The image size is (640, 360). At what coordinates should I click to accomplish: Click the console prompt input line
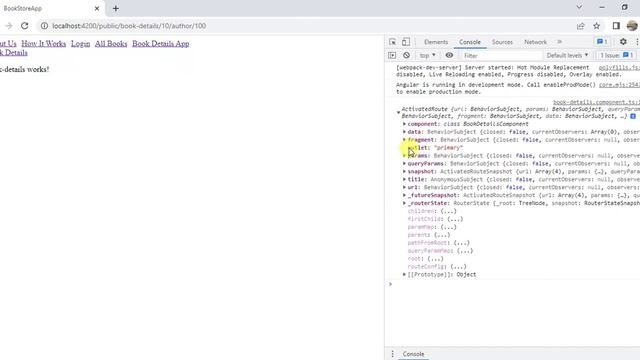pos(514,284)
